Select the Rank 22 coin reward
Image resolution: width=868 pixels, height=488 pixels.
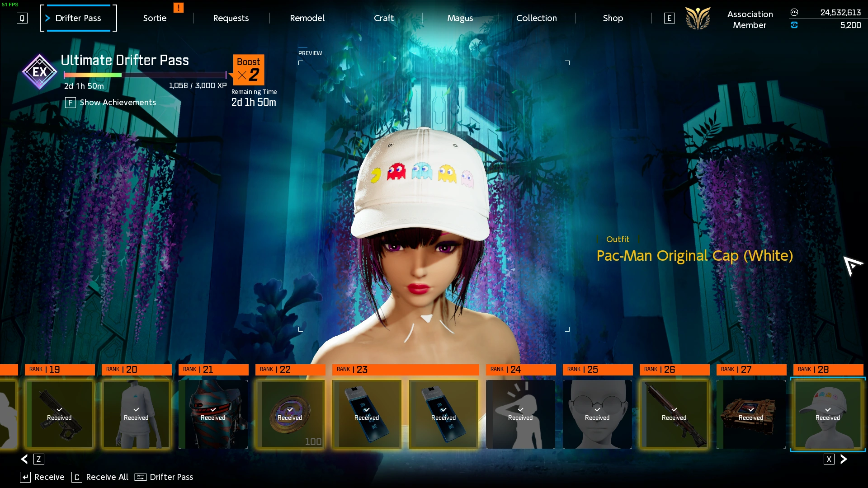point(290,414)
